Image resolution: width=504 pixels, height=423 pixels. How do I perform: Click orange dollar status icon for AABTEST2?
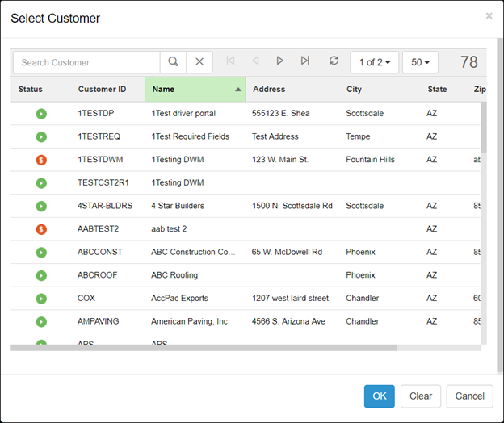click(x=41, y=229)
